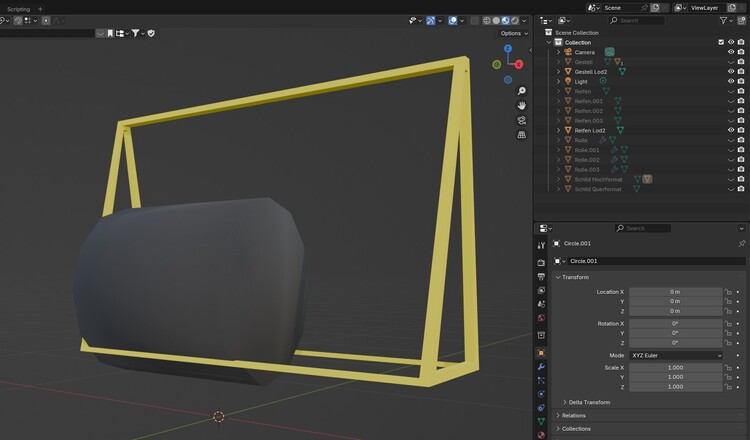Open the rotation Mode XYZ Euler dropdown

675,355
